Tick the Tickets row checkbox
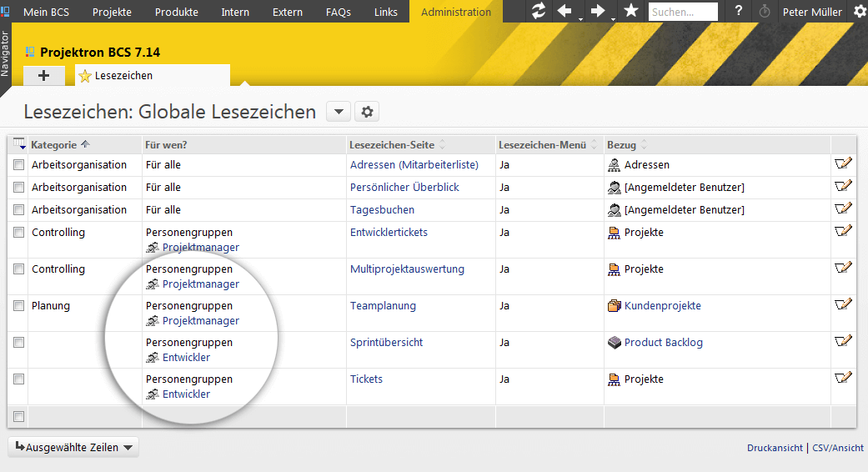Viewport: 868px width, 472px height. click(x=19, y=379)
